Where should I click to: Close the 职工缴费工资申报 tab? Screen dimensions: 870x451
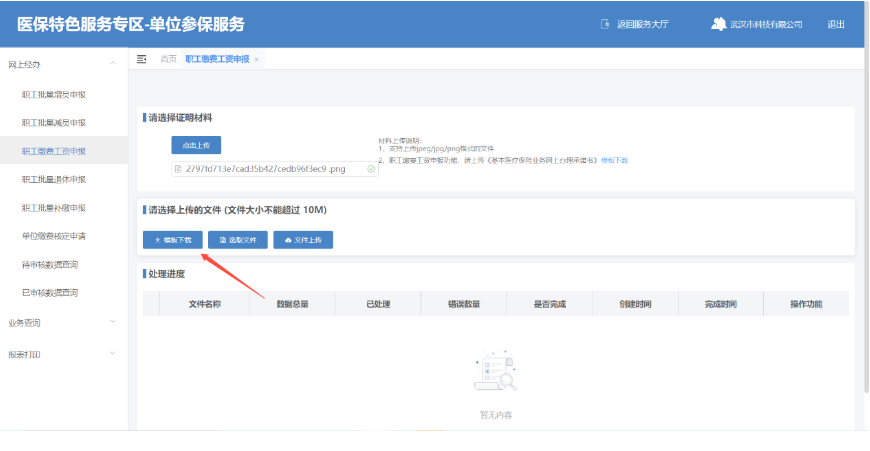256,60
